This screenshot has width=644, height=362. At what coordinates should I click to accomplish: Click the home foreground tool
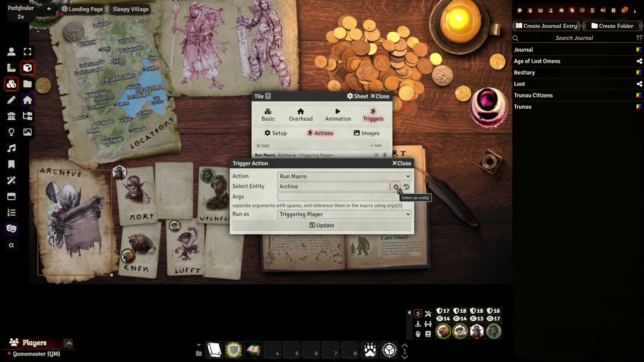click(x=28, y=100)
